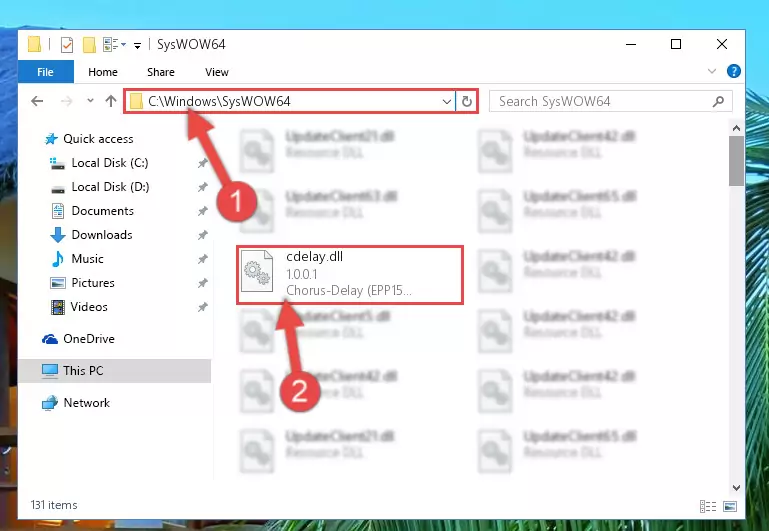Click the file list scroll up arrow
The height and width of the screenshot is (531, 769).
point(736,128)
